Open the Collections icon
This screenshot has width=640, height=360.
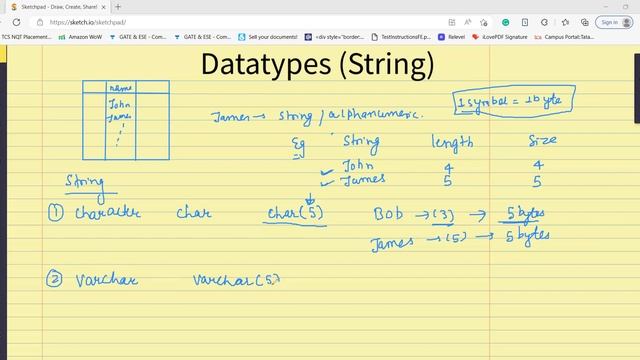584,22
